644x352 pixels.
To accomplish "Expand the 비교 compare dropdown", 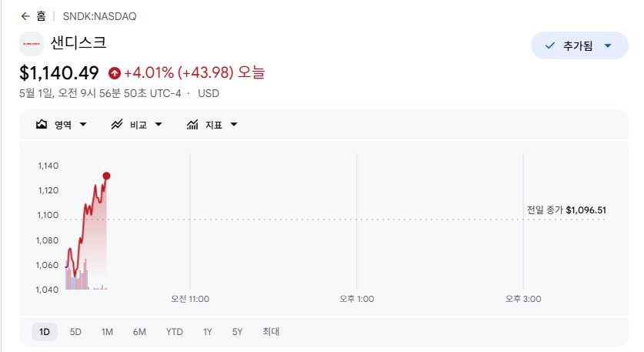I will (137, 124).
